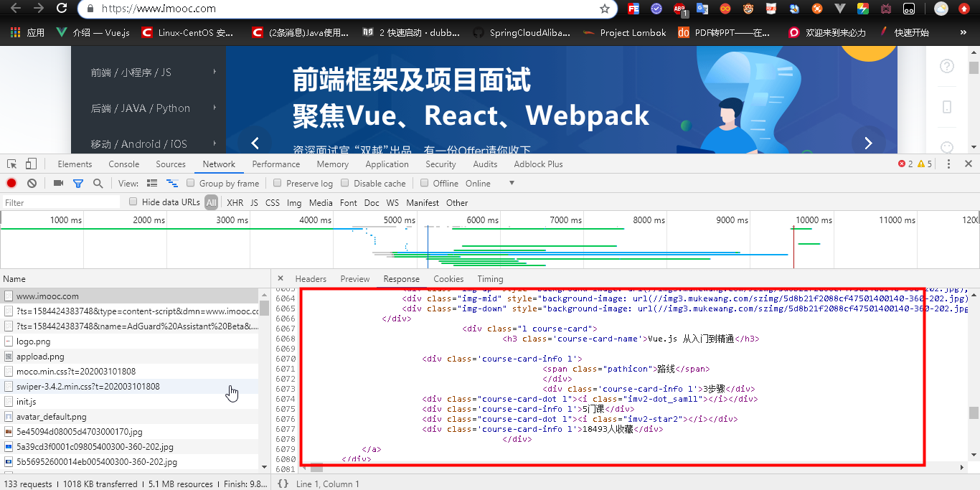This screenshot has width=980, height=490.
Task: Open the Adblock Plus tab
Action: pos(538,164)
